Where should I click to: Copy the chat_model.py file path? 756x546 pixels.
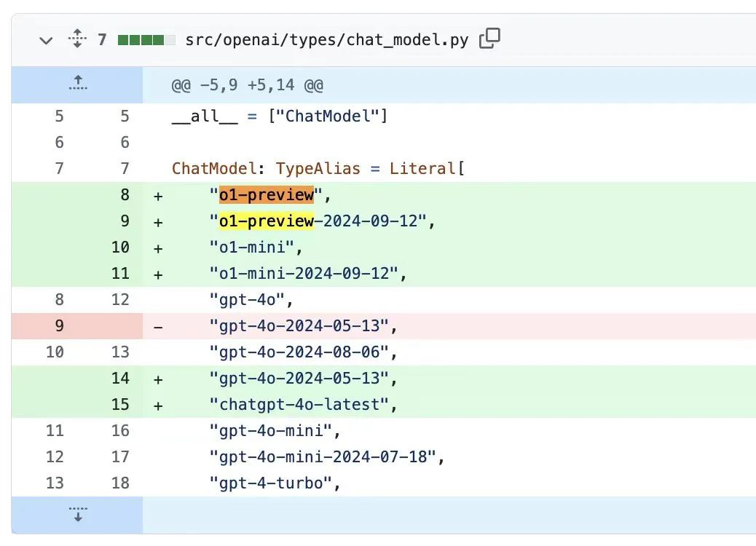pos(489,39)
